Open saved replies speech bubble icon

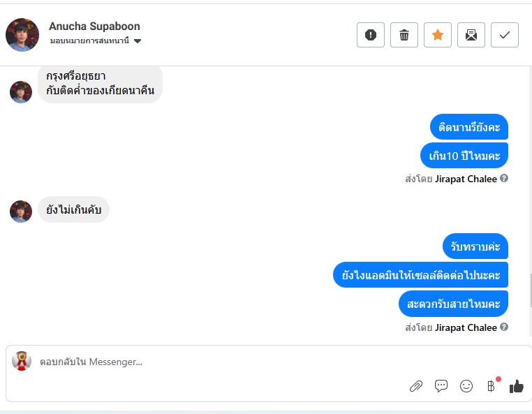(x=441, y=386)
